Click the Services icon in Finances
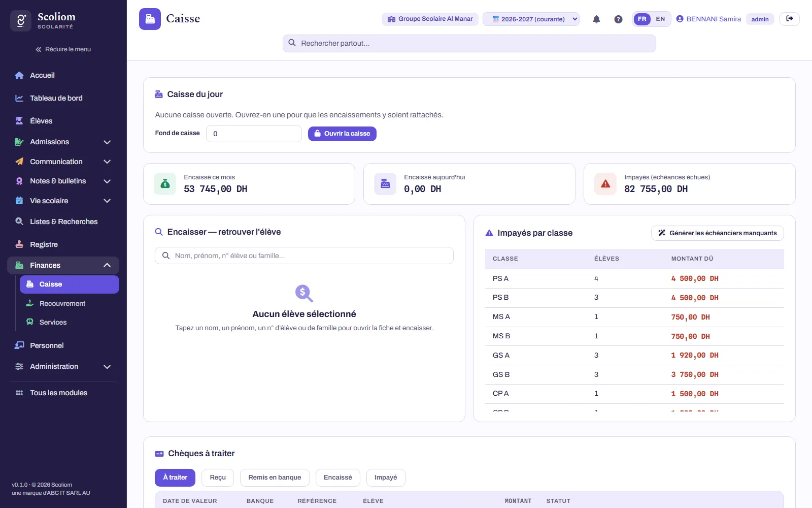This screenshot has width=812, height=508. [x=30, y=322]
